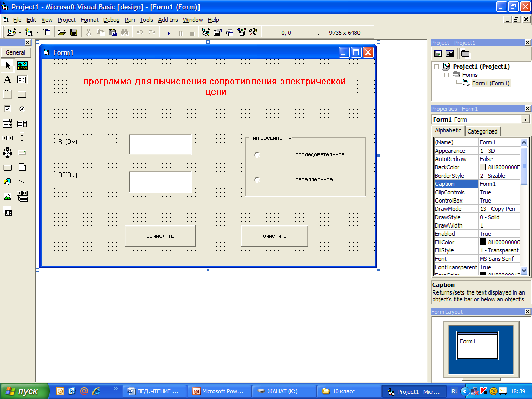The height and width of the screenshot is (399, 532).
Task: Select the 'последовательное' radio button
Action: (x=257, y=155)
